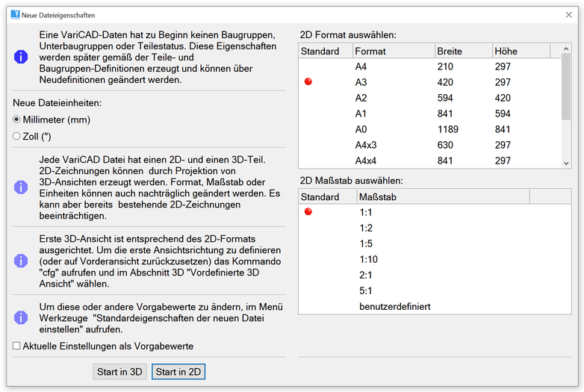584x392 pixels.
Task: Click the info icon beside the Erste 3D-Ansicht text
Action: 21,261
